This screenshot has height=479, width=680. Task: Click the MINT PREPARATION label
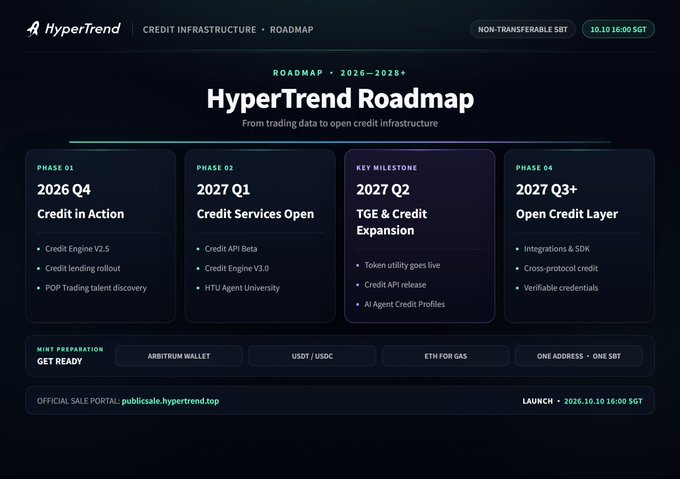(70, 349)
